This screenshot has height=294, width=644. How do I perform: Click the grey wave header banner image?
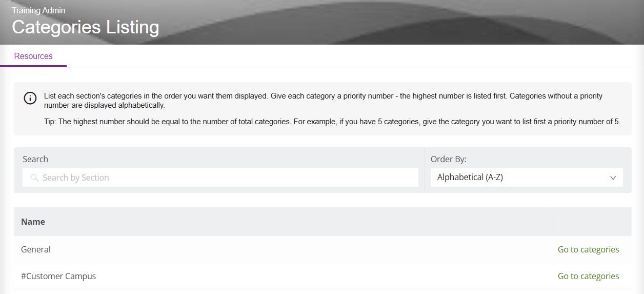[x=410, y=22]
